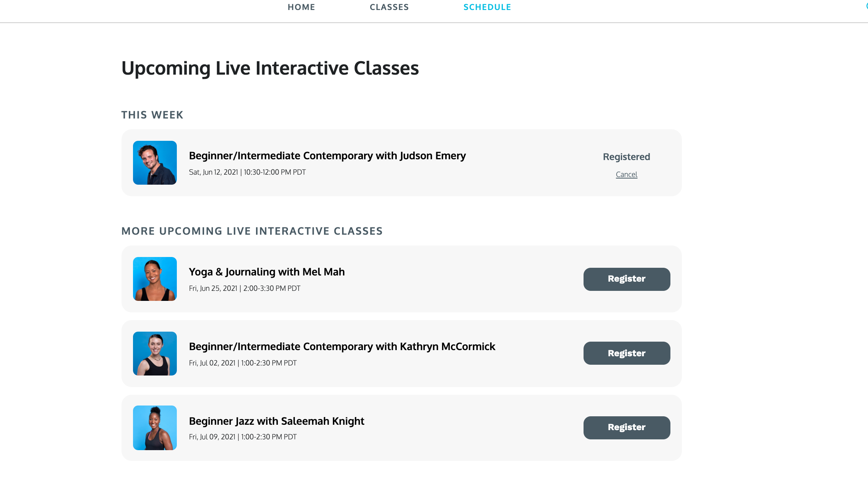This screenshot has width=868, height=494.
Task: Click the THIS WEEK section heading
Action: [x=152, y=115]
